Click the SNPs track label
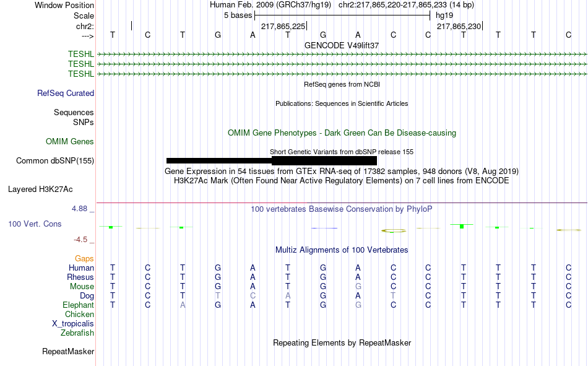 tap(84, 123)
